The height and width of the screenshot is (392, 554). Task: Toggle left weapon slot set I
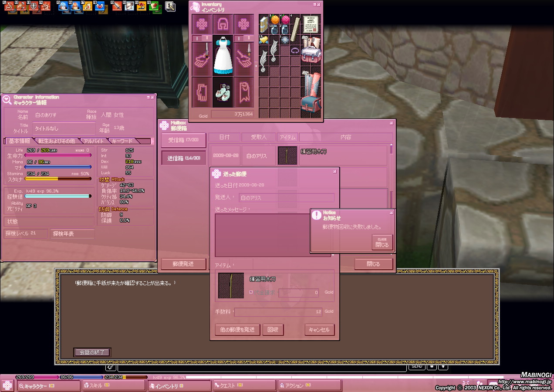point(196,39)
